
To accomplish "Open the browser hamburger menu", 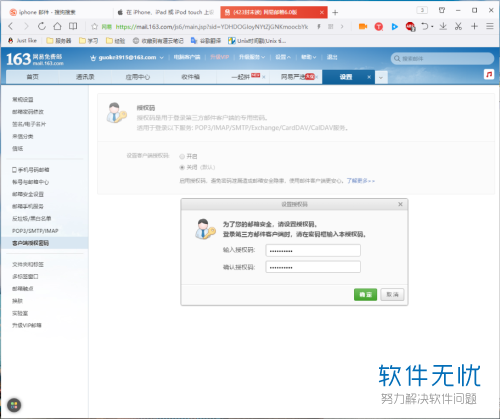I will point(490,26).
